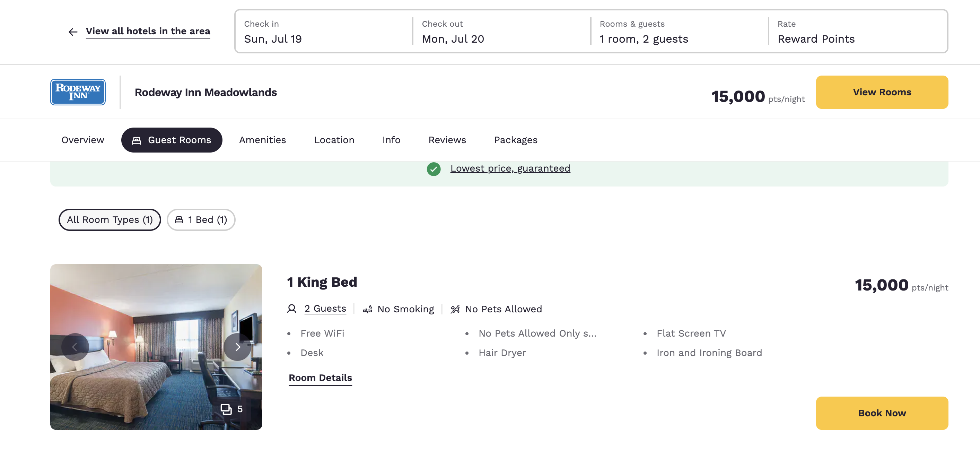980x468 pixels.
Task: Click the photo stack icon showing 5 photos
Action: [227, 409]
